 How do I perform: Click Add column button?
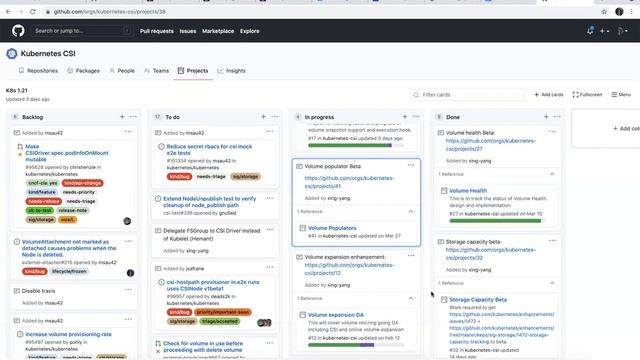626,128
